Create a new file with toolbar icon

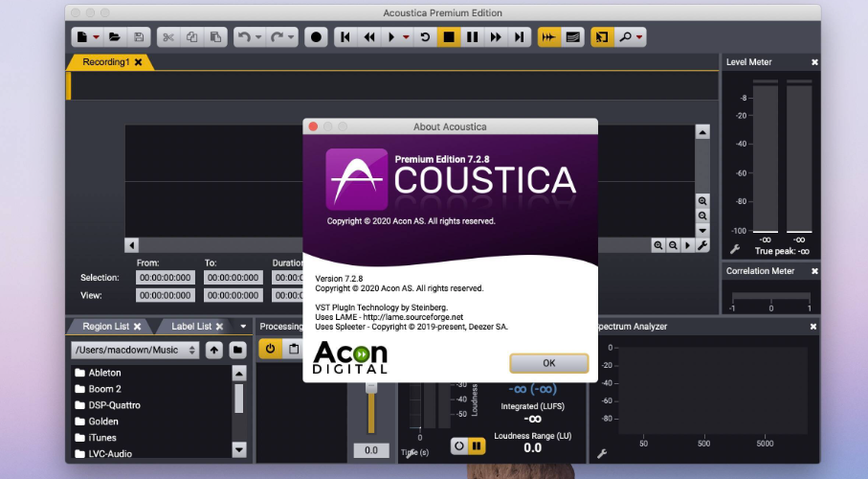point(82,37)
